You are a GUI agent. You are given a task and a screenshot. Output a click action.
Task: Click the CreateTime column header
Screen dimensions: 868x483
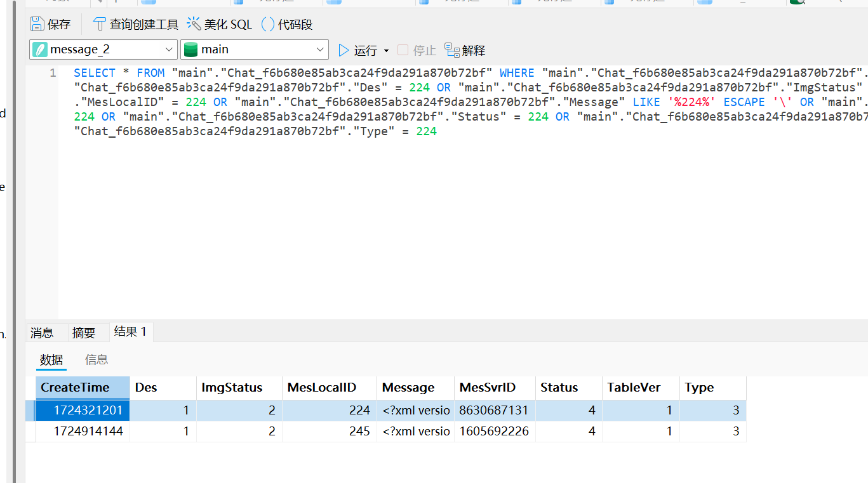tap(83, 388)
